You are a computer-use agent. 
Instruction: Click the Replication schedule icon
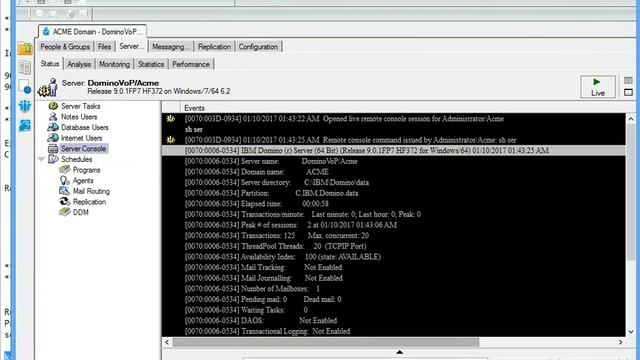pyautogui.click(x=65, y=202)
